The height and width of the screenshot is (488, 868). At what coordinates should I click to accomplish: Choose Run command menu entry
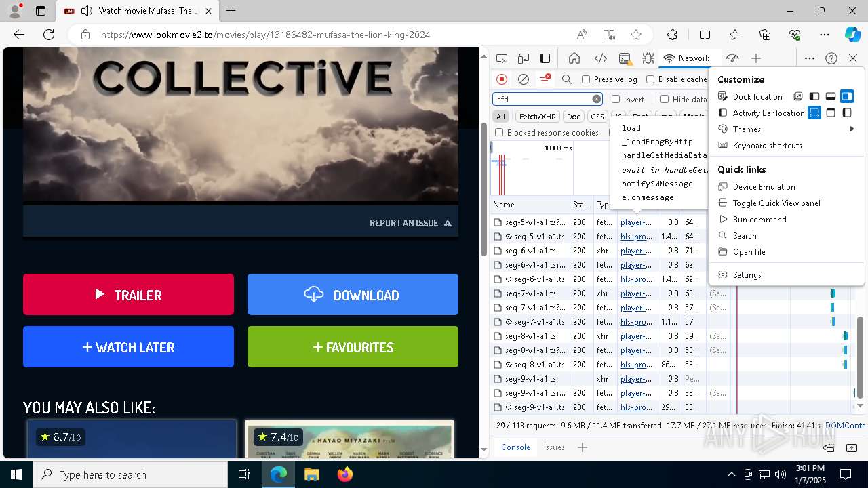click(x=787, y=219)
